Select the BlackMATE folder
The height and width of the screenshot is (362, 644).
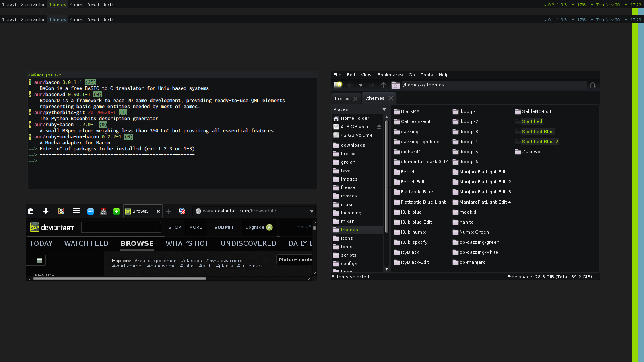[409, 111]
